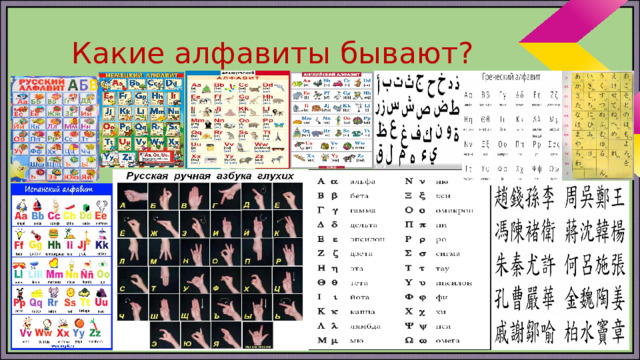Click the Spanish "Ññ" letter cell
Viewport: 640px width, 360px height.
tap(87, 271)
